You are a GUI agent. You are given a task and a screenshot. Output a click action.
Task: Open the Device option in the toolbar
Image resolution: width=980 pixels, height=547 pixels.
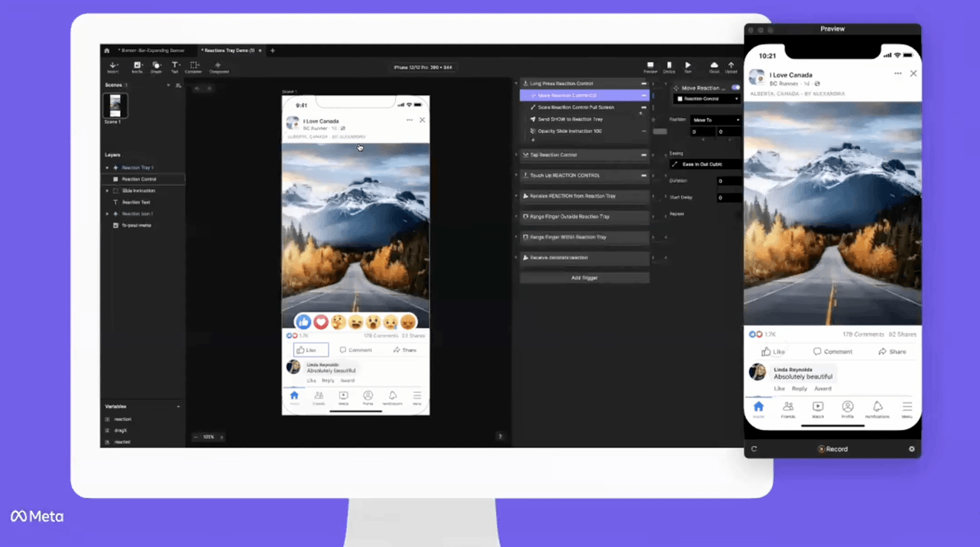pyautogui.click(x=669, y=67)
